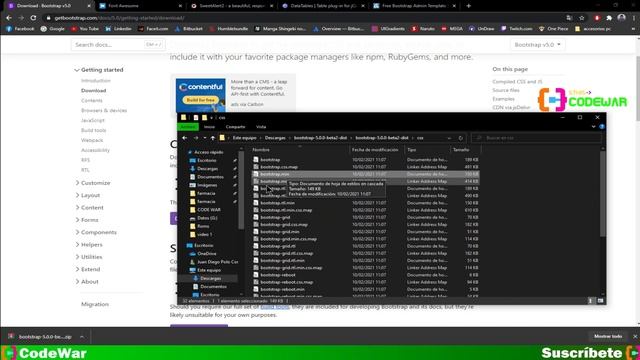The width and height of the screenshot is (640, 360).
Task: Open the Chrome profile avatar
Action: click(621, 18)
